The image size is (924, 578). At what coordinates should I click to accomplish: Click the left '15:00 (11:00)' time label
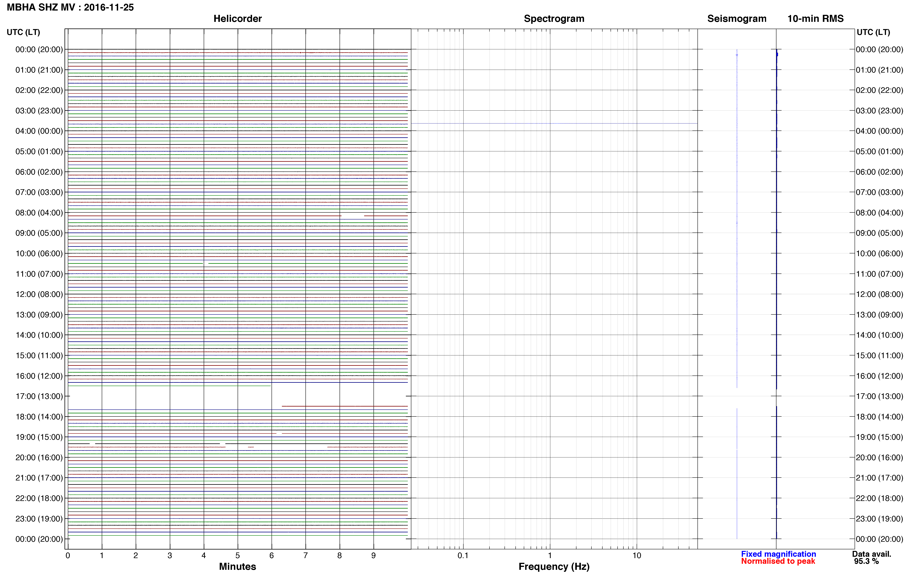click(39, 355)
